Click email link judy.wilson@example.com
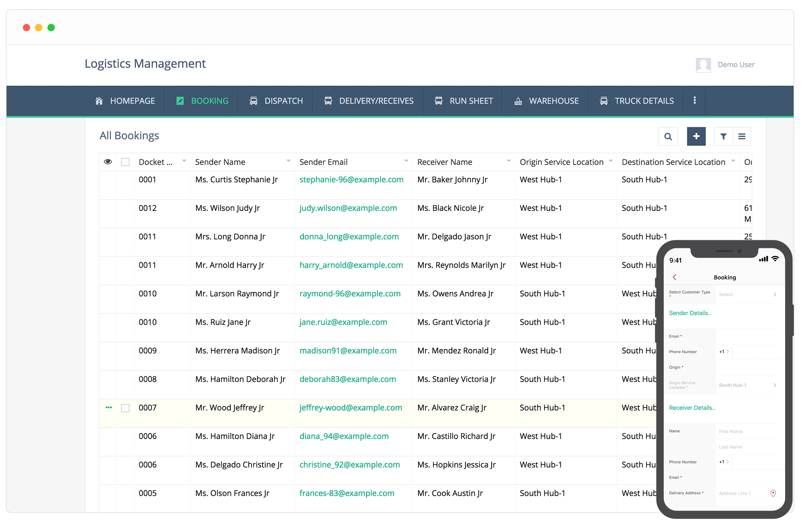Screen dimensions: 809x532 348,208
